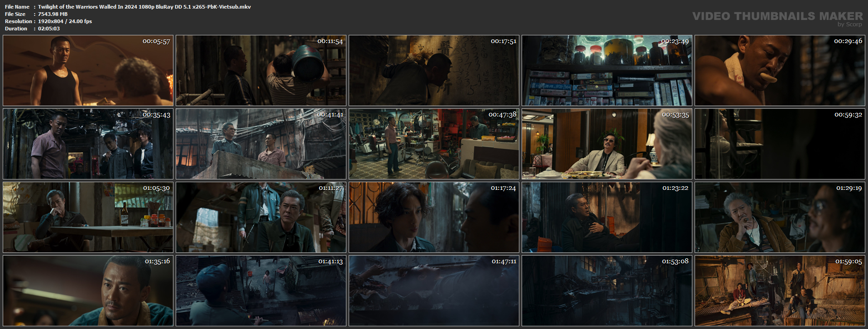Open the thumbnail at 01:17:24
Viewport: 868px width, 329px height.
434,217
